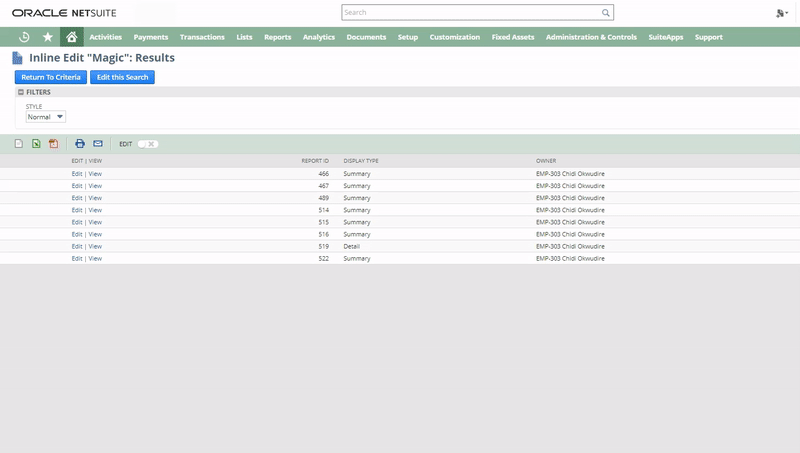The image size is (800, 453).
Task: Open the Analytics menu
Action: 319,37
